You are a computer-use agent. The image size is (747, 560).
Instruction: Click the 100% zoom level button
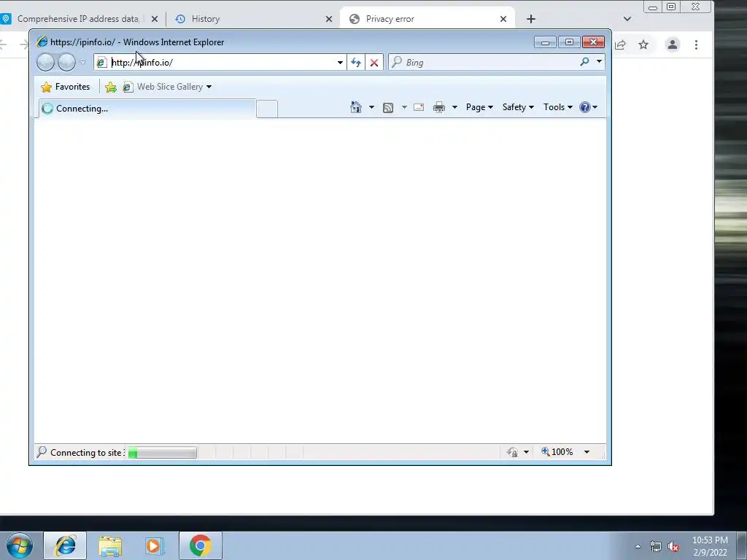pyautogui.click(x=557, y=452)
